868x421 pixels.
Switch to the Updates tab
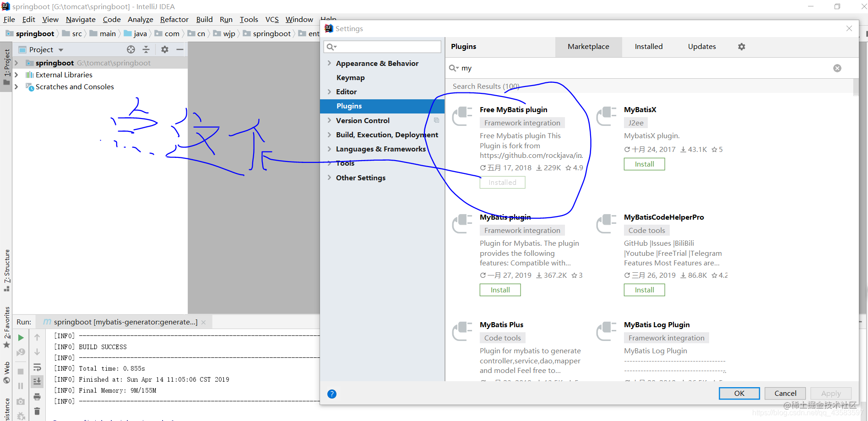pos(702,47)
